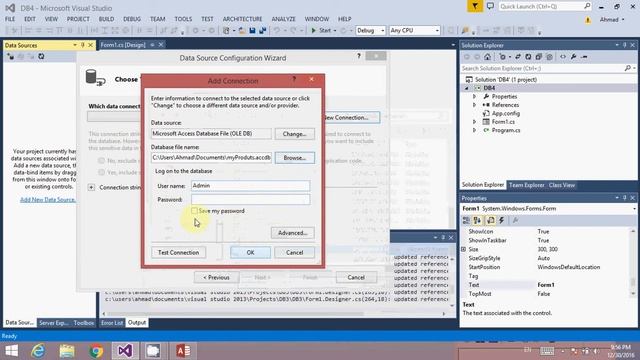640x360 pixels.
Task: Click the Test Connection button
Action: point(178,252)
